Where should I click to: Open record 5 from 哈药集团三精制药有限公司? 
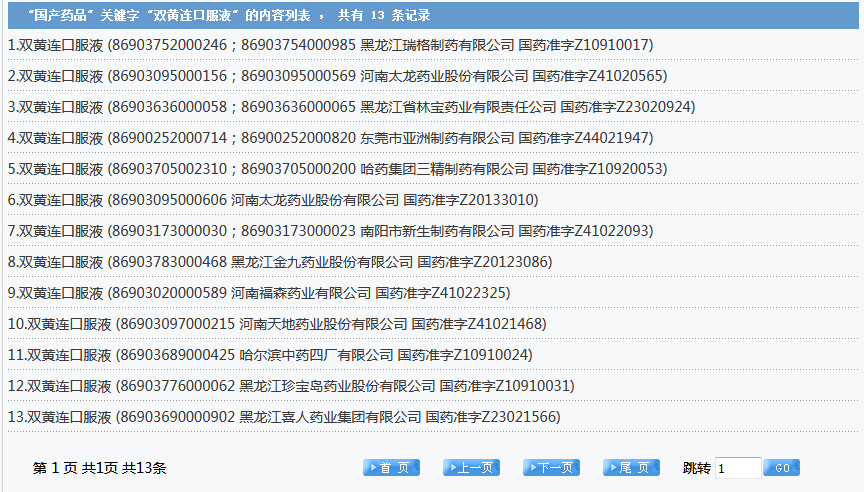coord(337,169)
